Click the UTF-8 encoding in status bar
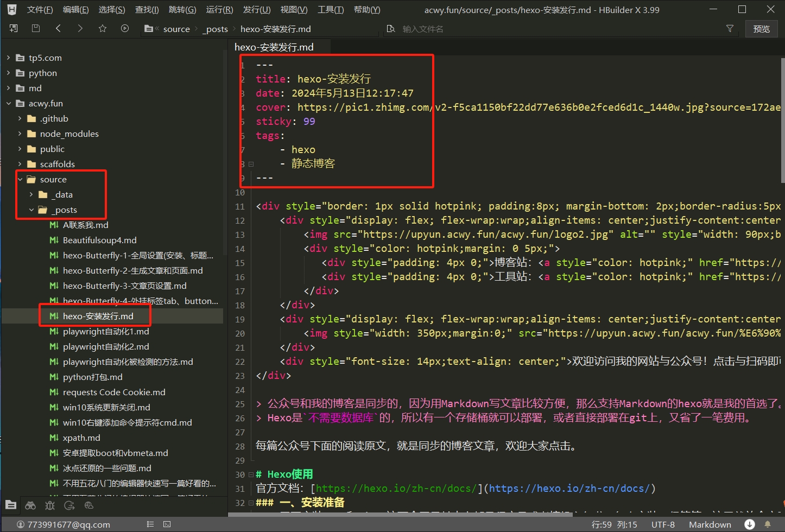Image resolution: width=785 pixels, height=532 pixels. (x=663, y=524)
